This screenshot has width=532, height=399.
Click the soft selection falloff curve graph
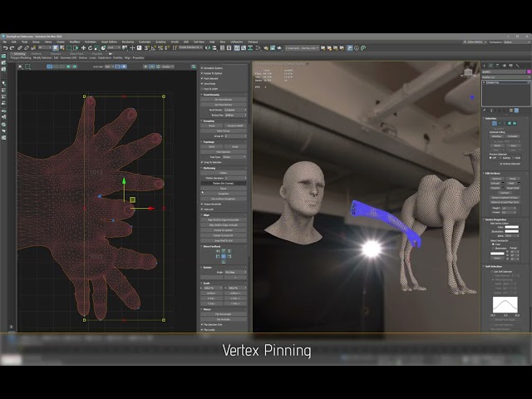tap(505, 305)
